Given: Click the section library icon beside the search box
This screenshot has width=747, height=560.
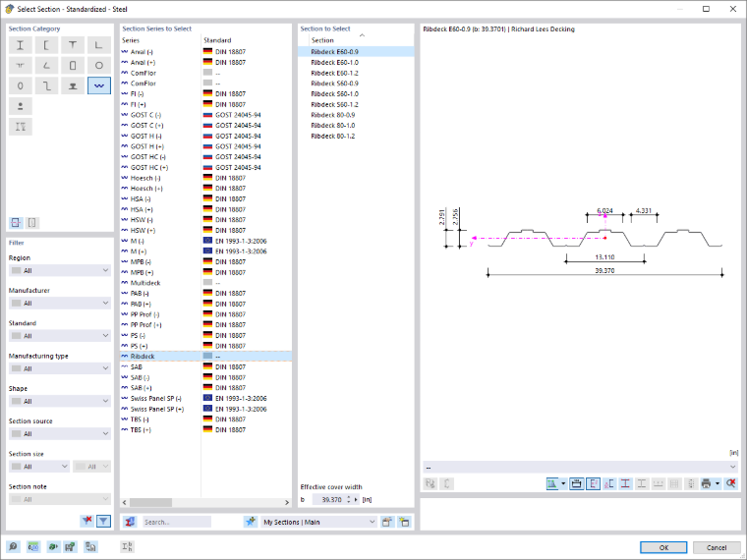Looking at the screenshot, I should [130, 522].
